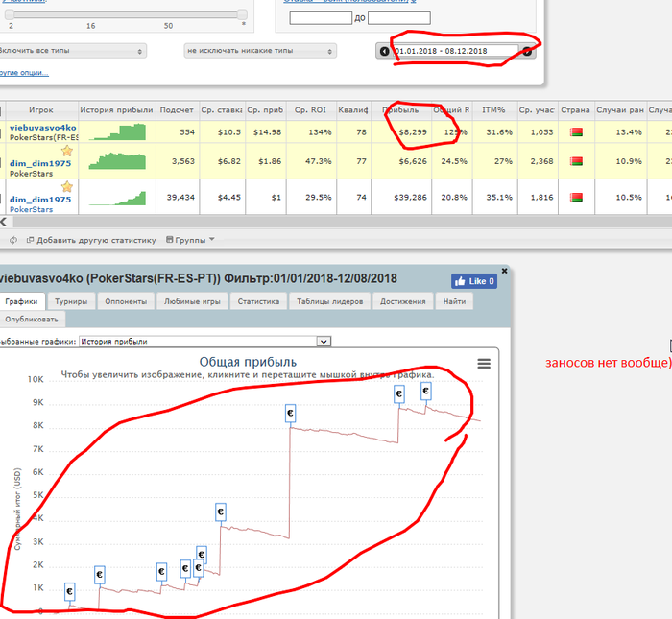Click the first 'до' range input field
The image size is (672, 619).
[321, 17]
